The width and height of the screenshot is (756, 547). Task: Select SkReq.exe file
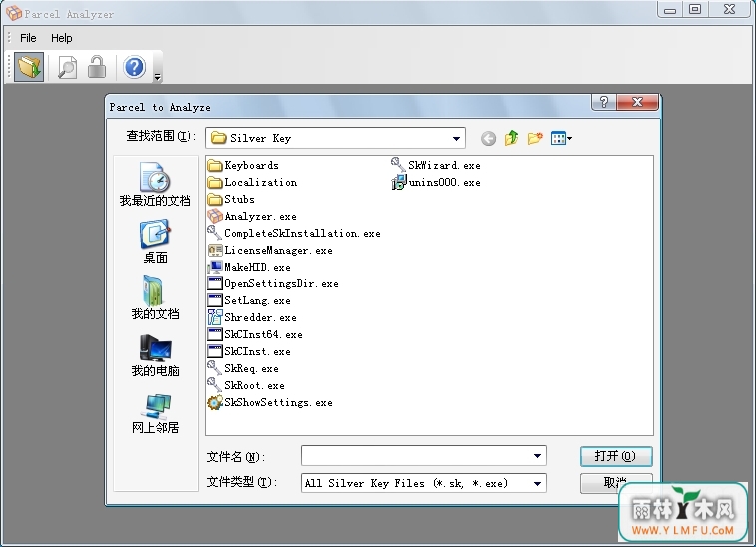coord(243,368)
